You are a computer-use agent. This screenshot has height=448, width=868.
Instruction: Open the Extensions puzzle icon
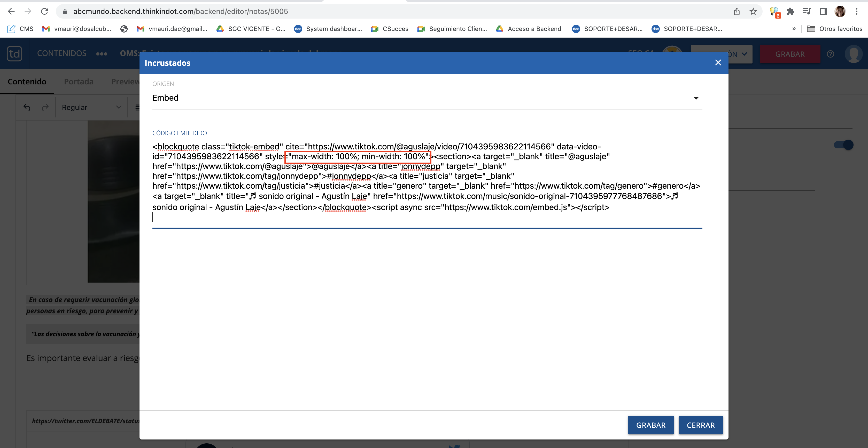pyautogui.click(x=790, y=11)
